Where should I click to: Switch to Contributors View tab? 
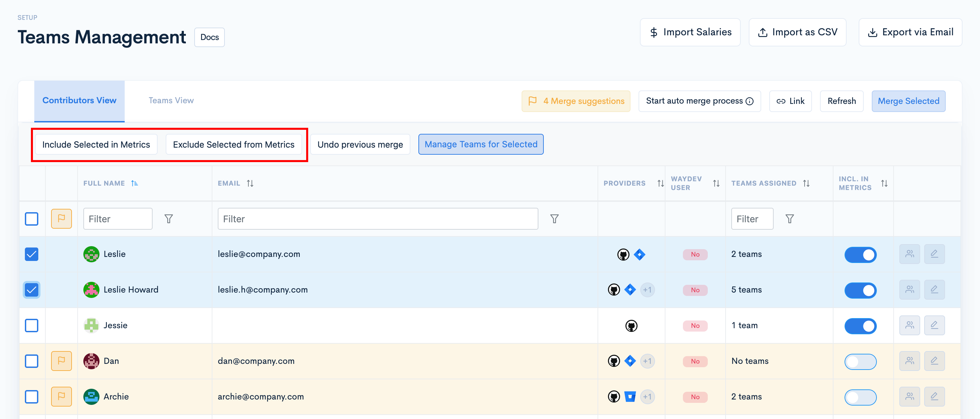coord(79,101)
